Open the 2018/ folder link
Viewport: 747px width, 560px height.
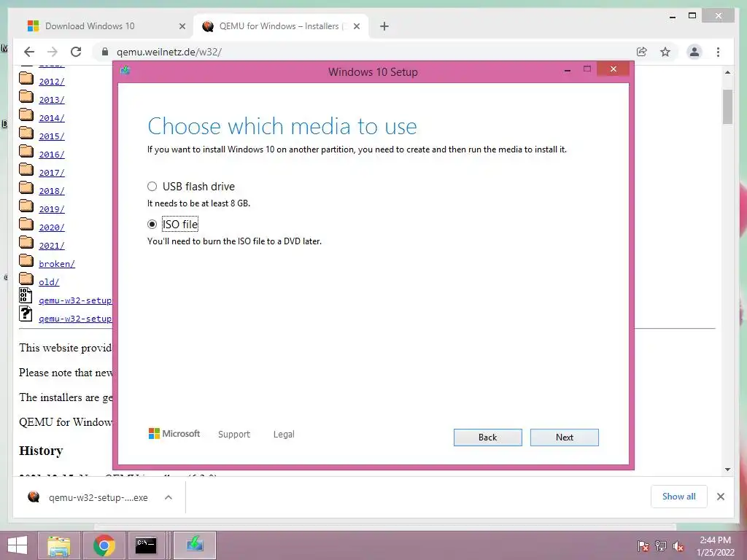52,190
